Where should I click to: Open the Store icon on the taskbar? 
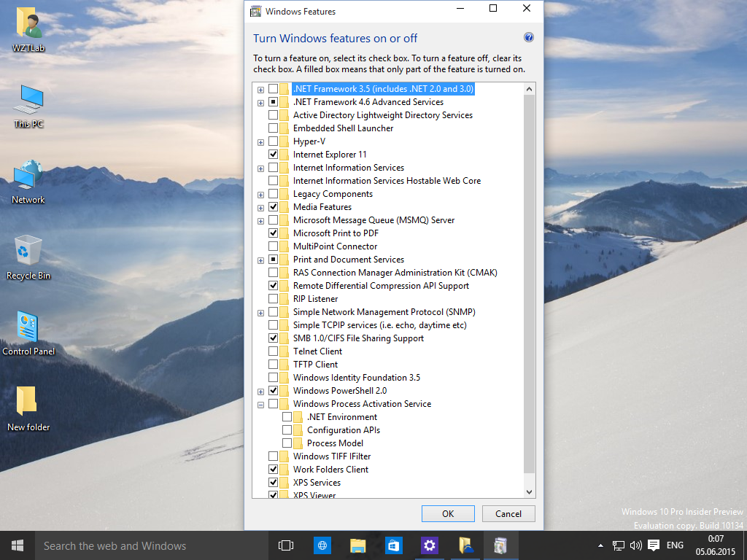click(x=393, y=545)
